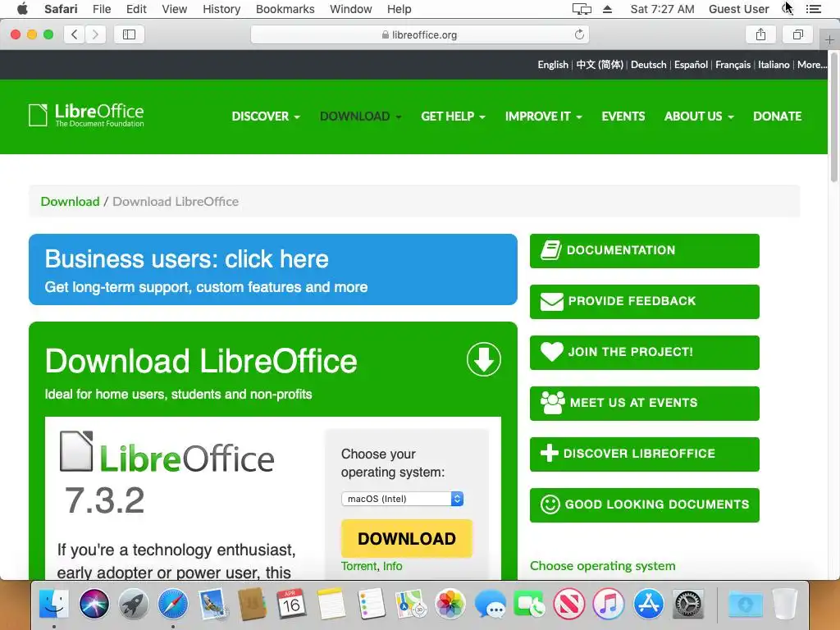
Task: Open the Apple menu
Action: pos(22,9)
